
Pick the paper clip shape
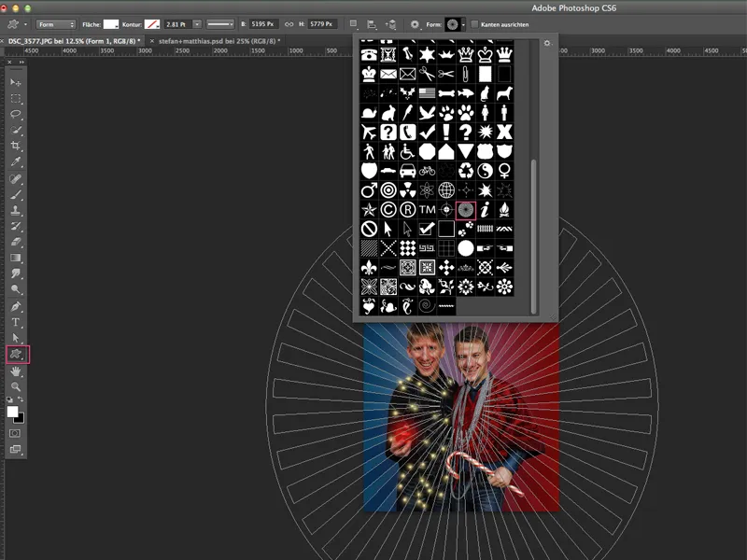click(x=465, y=74)
